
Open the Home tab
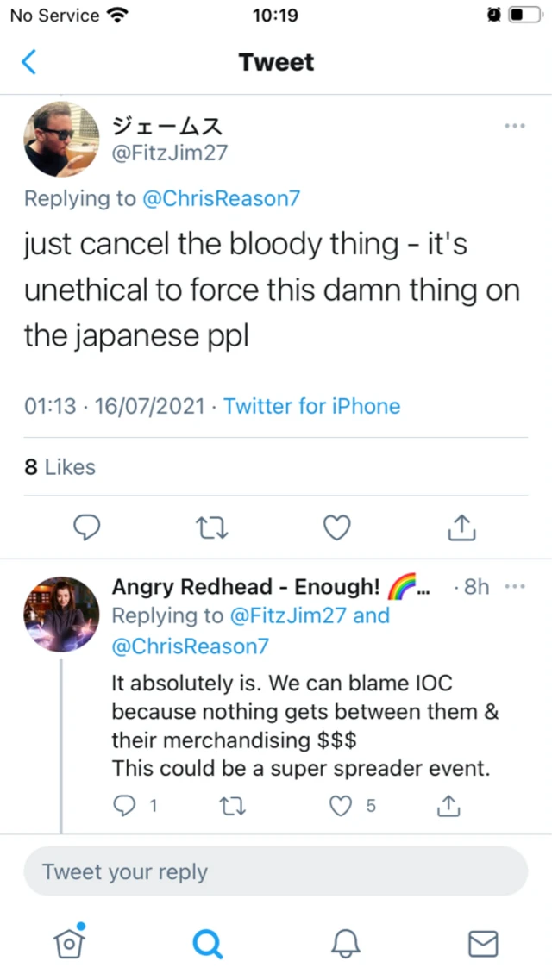(70, 944)
